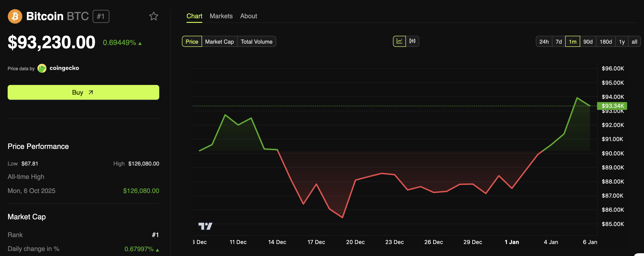644x256 pixels.
Task: Add Bitcoin to favorites with star icon
Action: click(x=153, y=16)
